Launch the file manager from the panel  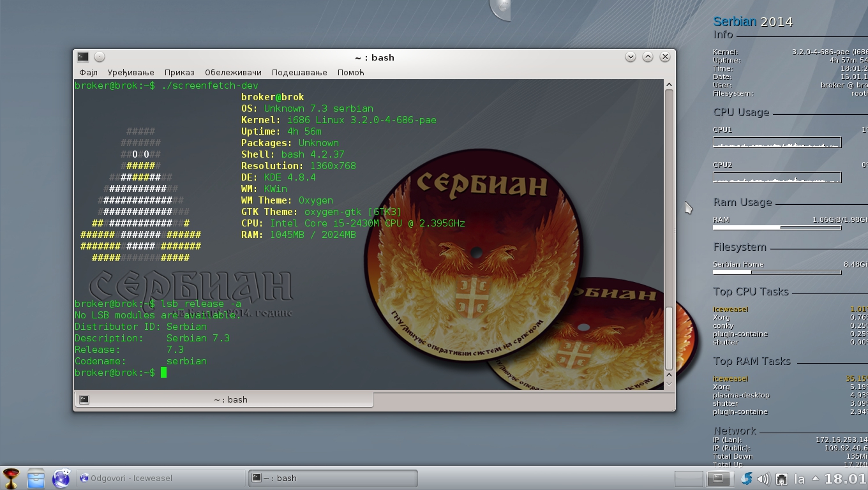[36, 478]
